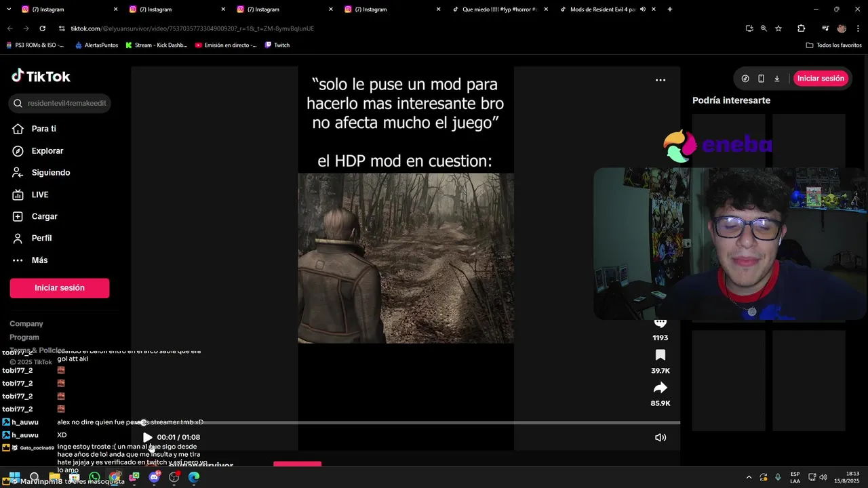Open the video's three-dot options menu
Screen dimensions: 868x488
pos(660,80)
